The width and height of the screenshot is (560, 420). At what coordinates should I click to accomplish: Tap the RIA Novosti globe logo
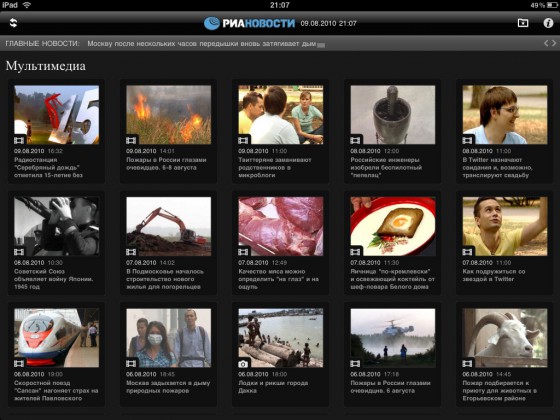tap(211, 23)
